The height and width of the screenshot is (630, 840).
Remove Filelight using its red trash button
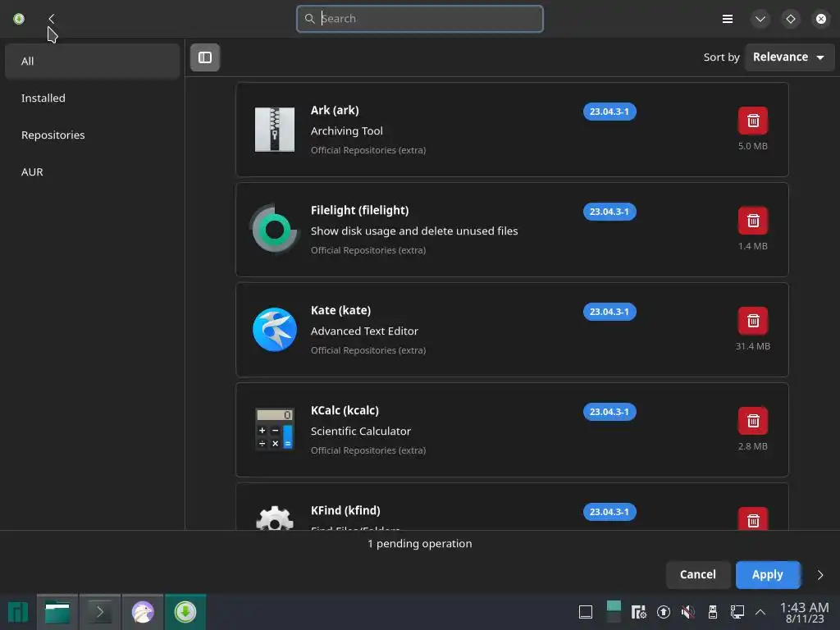753,221
